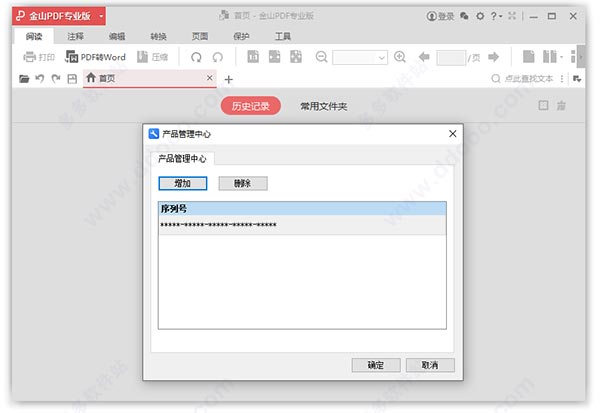Screen dimensions: 600x413
Task: Click the save disk icon
Action: 72,79
